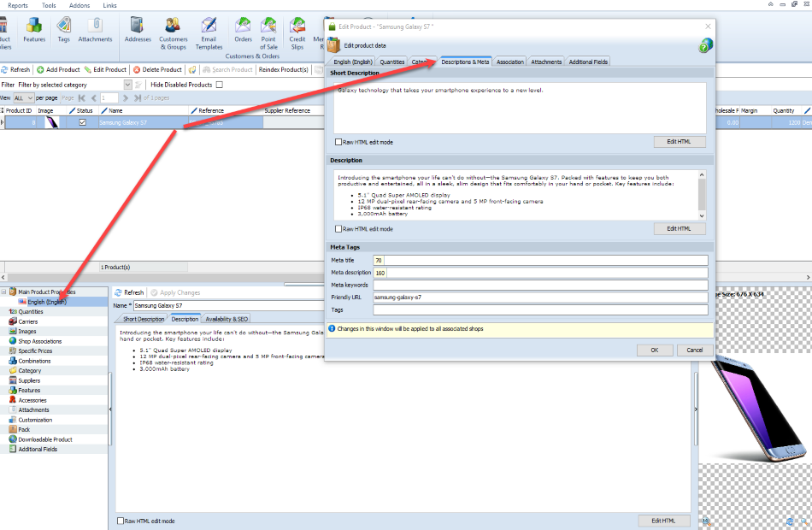Click Apply Changes in bottom panel

pos(175,292)
